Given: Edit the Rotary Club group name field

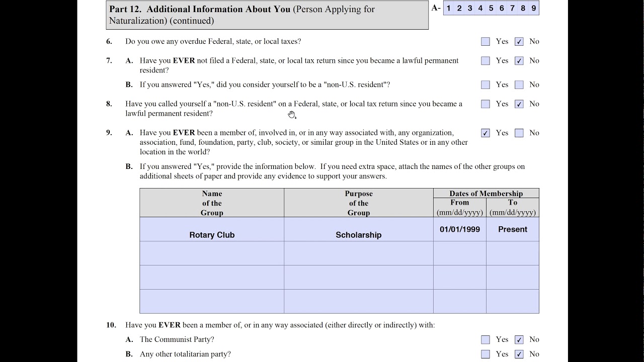Looking at the screenshot, I should pyautogui.click(x=212, y=229).
